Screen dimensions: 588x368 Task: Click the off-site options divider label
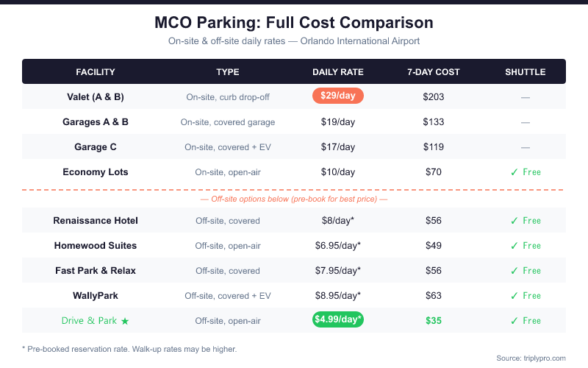pyautogui.click(x=293, y=199)
